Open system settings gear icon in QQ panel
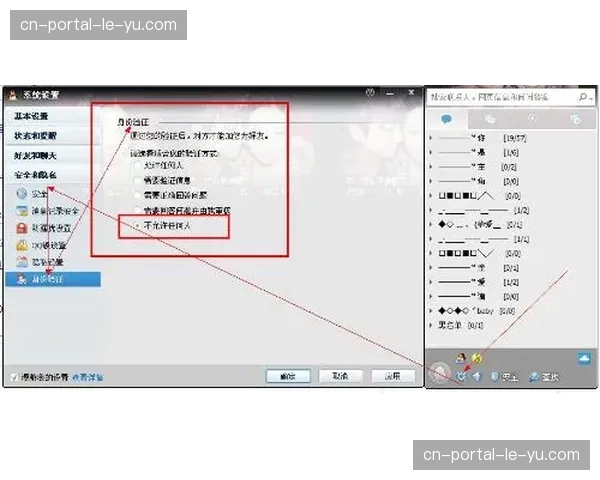 click(x=461, y=377)
